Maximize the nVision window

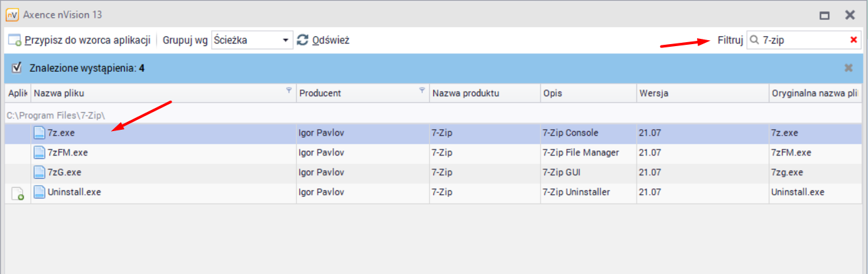pyautogui.click(x=825, y=14)
